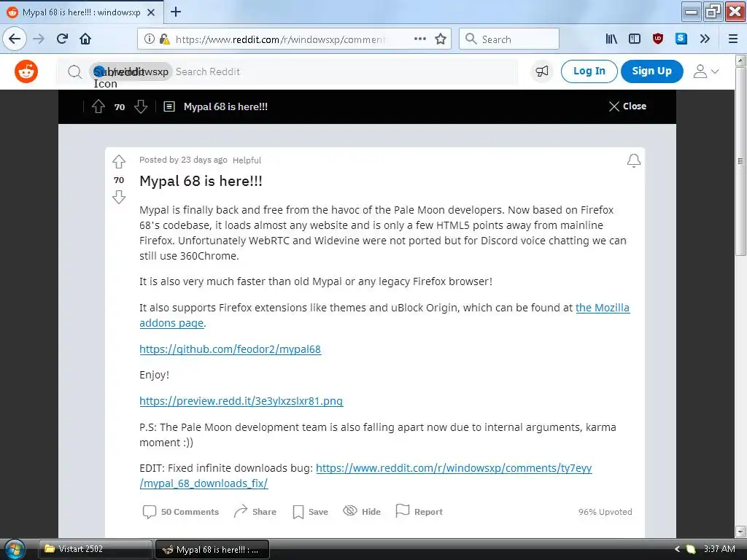747x560 pixels.
Task: Open the github.com/feodor2/mypal68 link
Action: [230, 349]
